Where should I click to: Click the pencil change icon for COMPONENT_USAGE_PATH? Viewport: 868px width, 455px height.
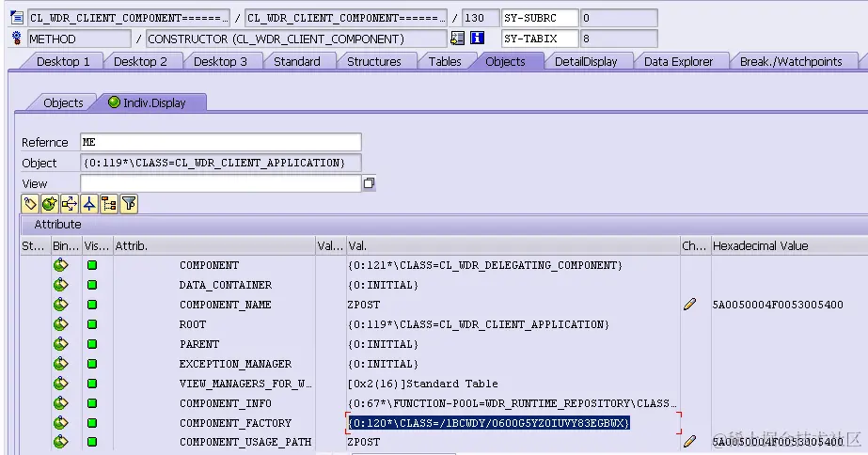689,441
